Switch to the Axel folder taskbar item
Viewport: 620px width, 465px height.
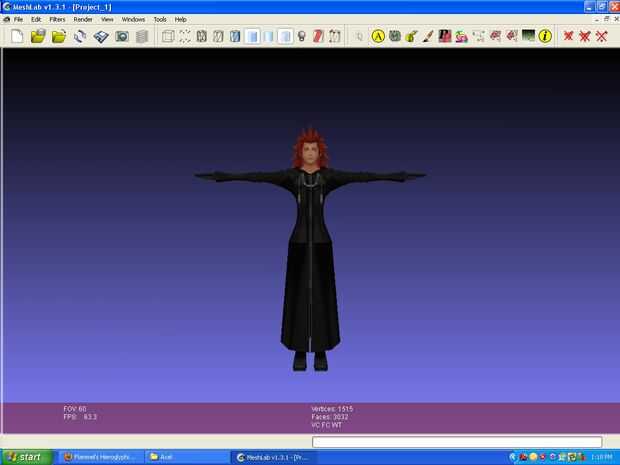(x=187, y=457)
